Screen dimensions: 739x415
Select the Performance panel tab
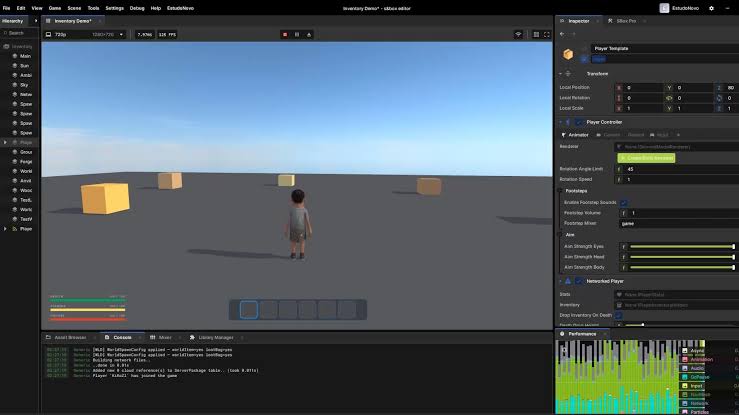click(x=582, y=334)
